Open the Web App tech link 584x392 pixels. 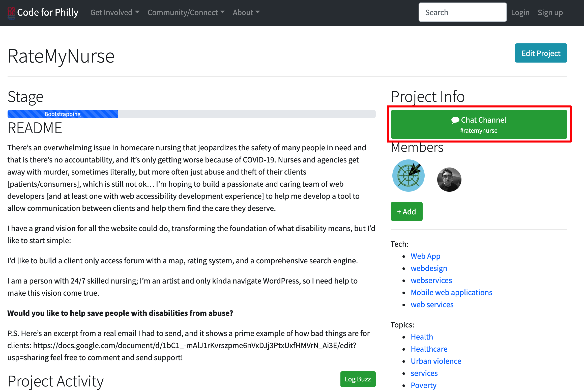click(425, 256)
